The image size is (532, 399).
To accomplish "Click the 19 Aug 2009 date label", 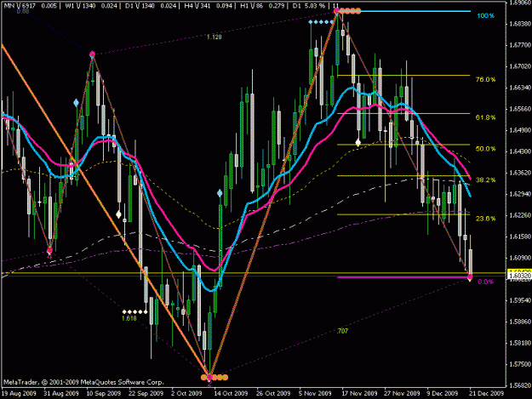I will point(19,393).
